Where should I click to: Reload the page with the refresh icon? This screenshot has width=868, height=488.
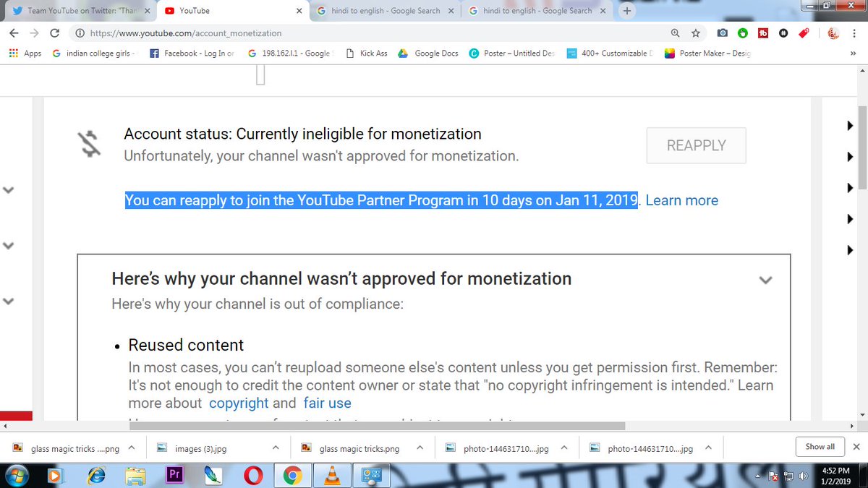55,33
